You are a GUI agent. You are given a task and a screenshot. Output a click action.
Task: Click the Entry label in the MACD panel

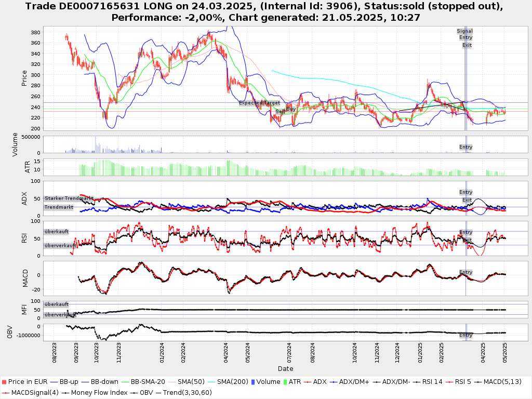[x=466, y=272]
